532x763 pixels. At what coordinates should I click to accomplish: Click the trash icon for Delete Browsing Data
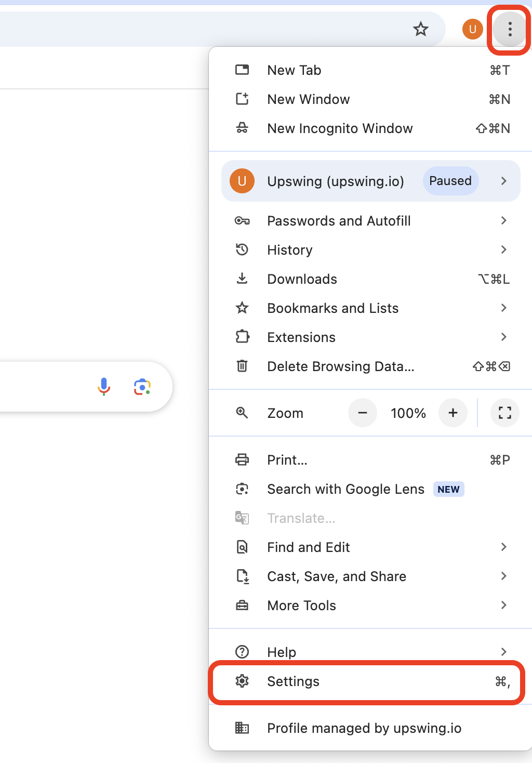click(242, 366)
